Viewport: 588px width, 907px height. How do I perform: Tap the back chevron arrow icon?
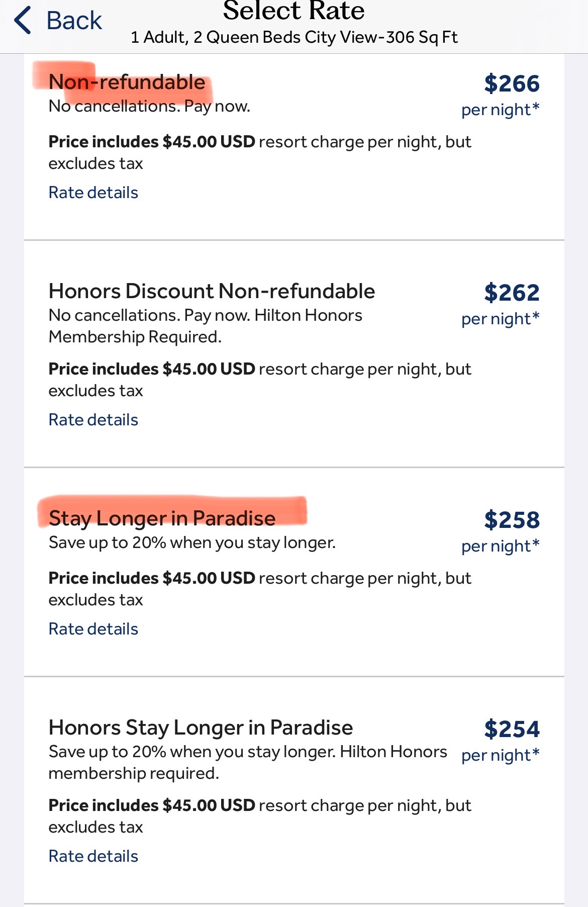tap(23, 21)
